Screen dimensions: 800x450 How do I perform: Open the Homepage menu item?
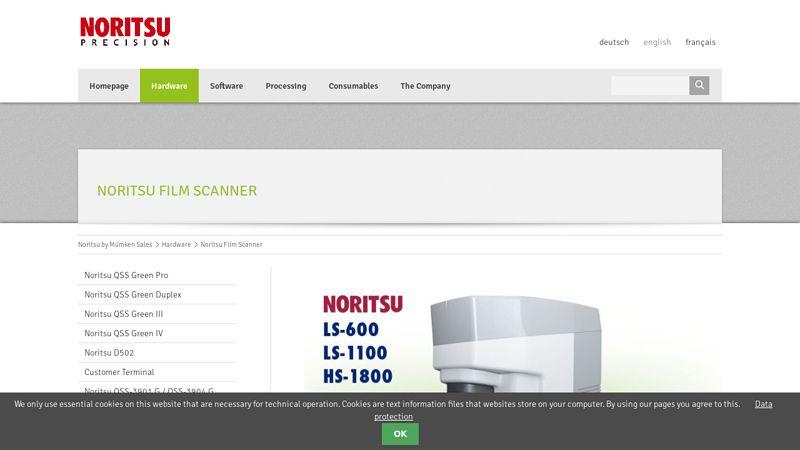click(109, 86)
